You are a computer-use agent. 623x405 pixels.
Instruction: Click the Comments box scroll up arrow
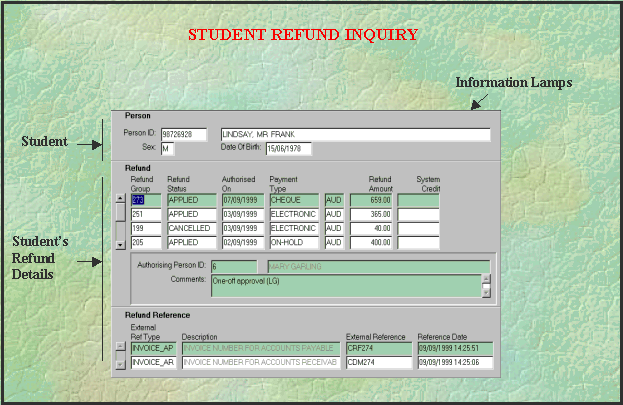pyautogui.click(x=487, y=280)
